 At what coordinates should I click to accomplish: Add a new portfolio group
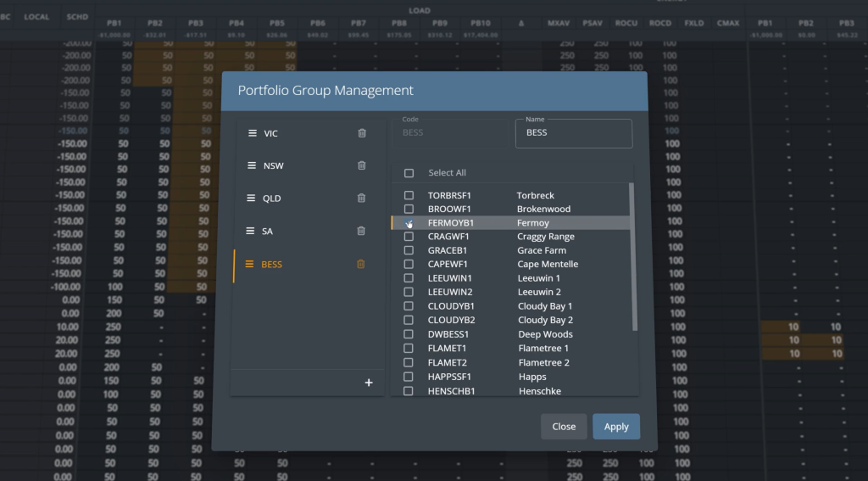(369, 383)
